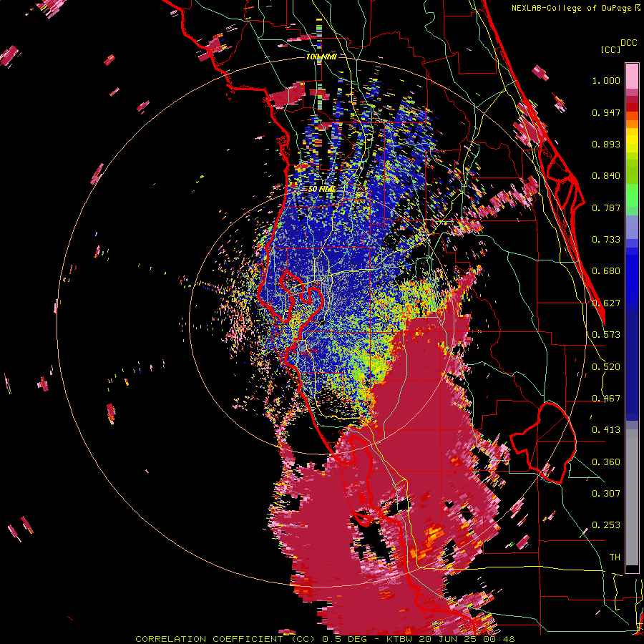Image resolution: width=644 pixels, height=644 pixels.
Task: Click the [CC] legend heading
Action: point(610,49)
